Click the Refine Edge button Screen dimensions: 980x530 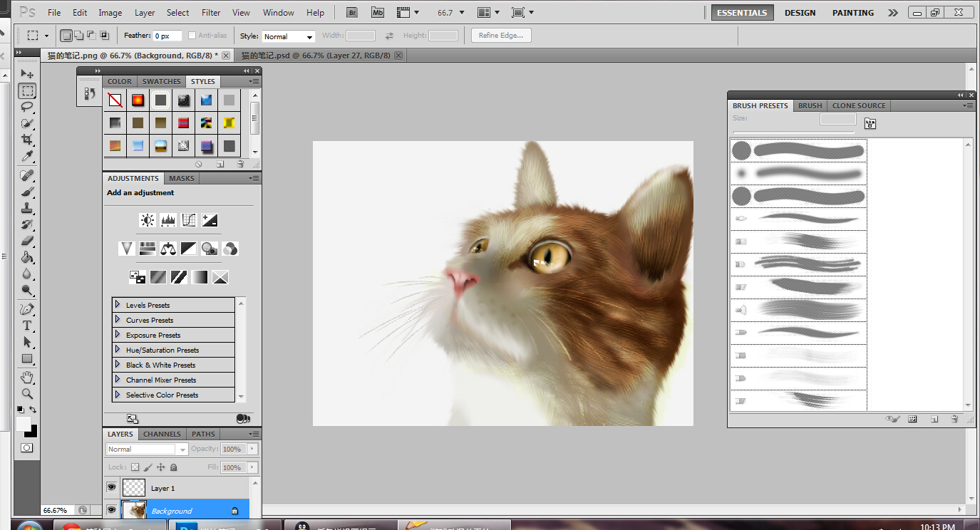click(501, 36)
